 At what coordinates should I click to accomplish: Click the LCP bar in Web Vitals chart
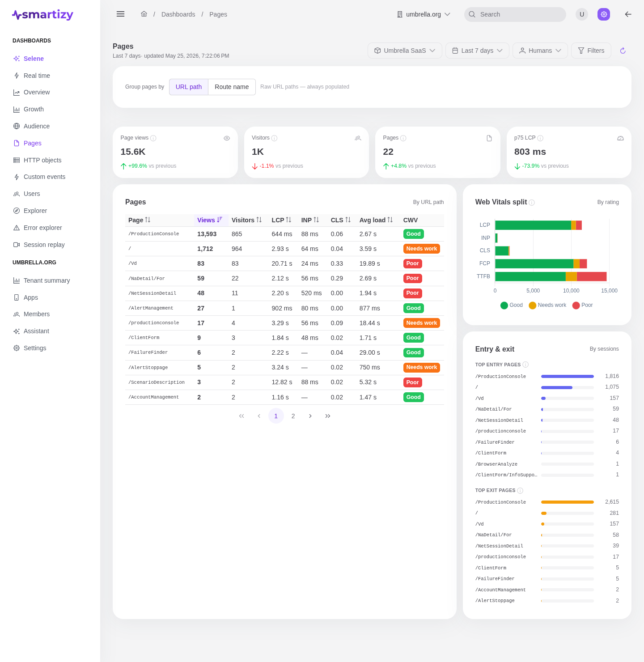coord(538,225)
